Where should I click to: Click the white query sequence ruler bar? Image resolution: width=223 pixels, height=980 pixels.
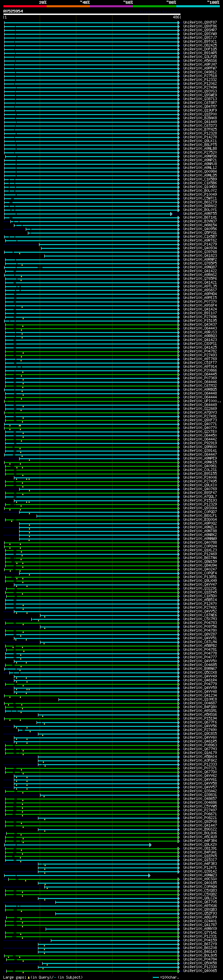tap(92, 14)
